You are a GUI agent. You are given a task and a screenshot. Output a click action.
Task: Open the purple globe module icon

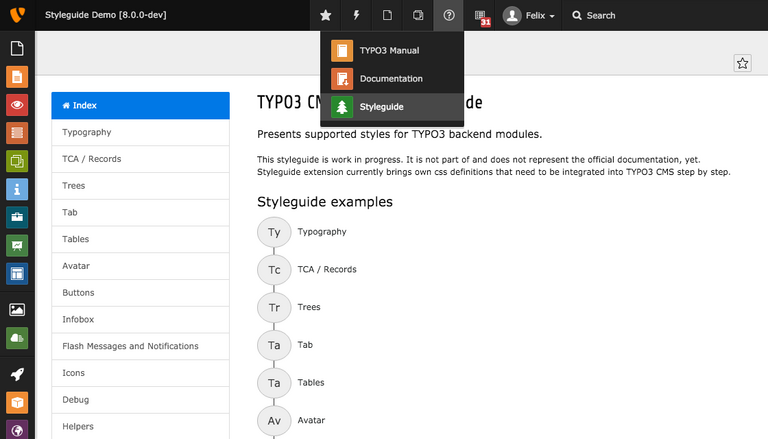[x=17, y=430]
